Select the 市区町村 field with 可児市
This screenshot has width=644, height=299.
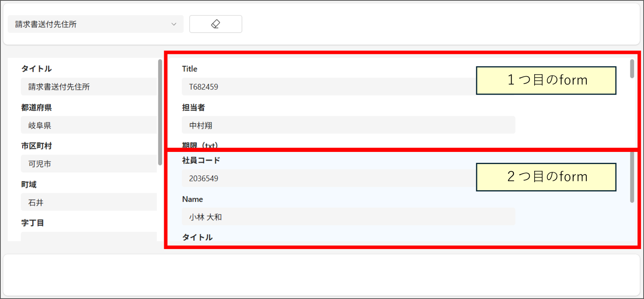[89, 164]
